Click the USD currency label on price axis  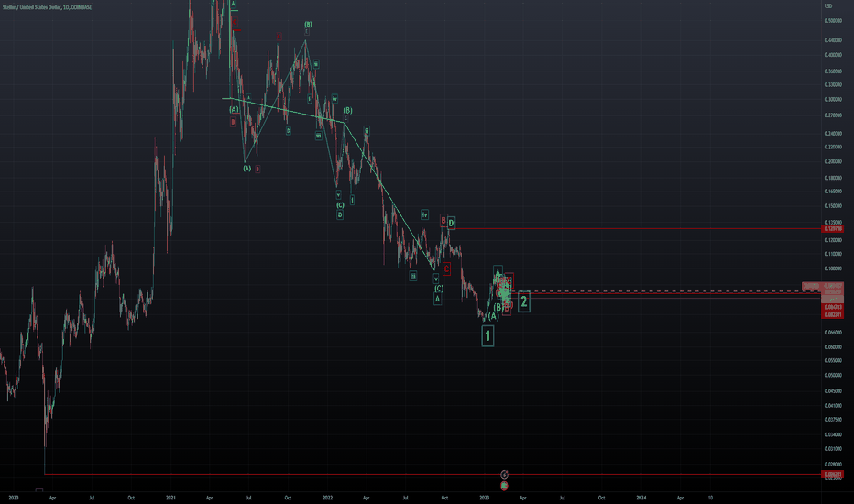(x=827, y=6)
